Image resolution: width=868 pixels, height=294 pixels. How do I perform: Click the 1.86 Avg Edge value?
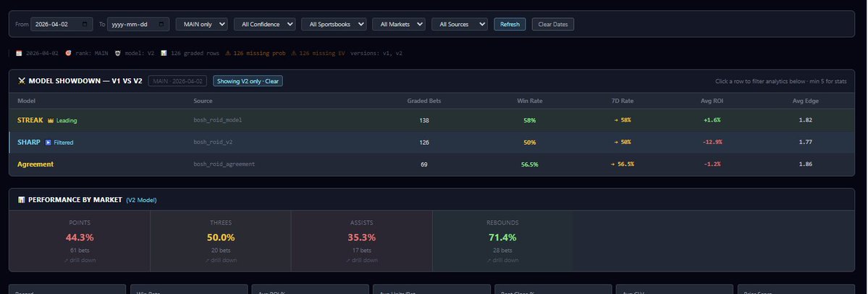click(x=806, y=164)
